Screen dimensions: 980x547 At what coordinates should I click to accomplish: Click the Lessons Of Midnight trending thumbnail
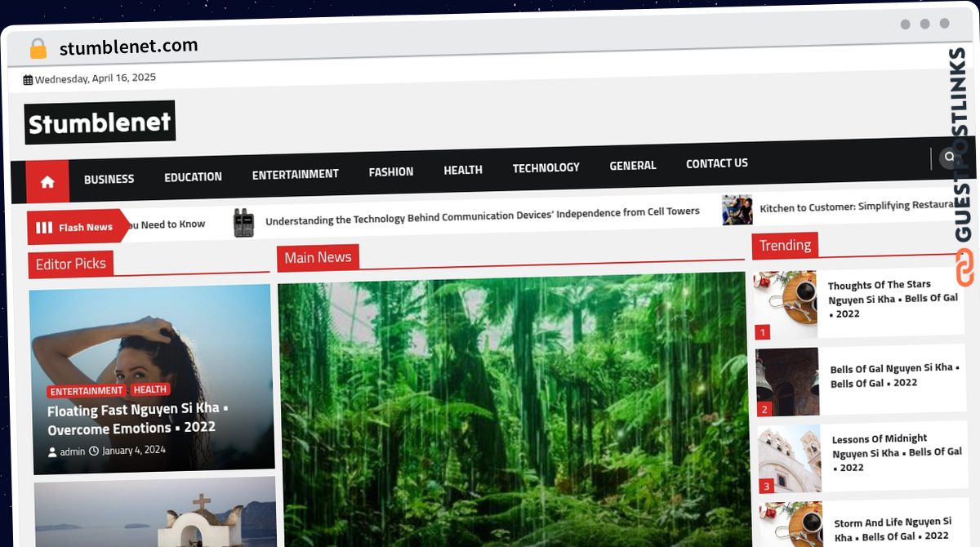(x=790, y=458)
